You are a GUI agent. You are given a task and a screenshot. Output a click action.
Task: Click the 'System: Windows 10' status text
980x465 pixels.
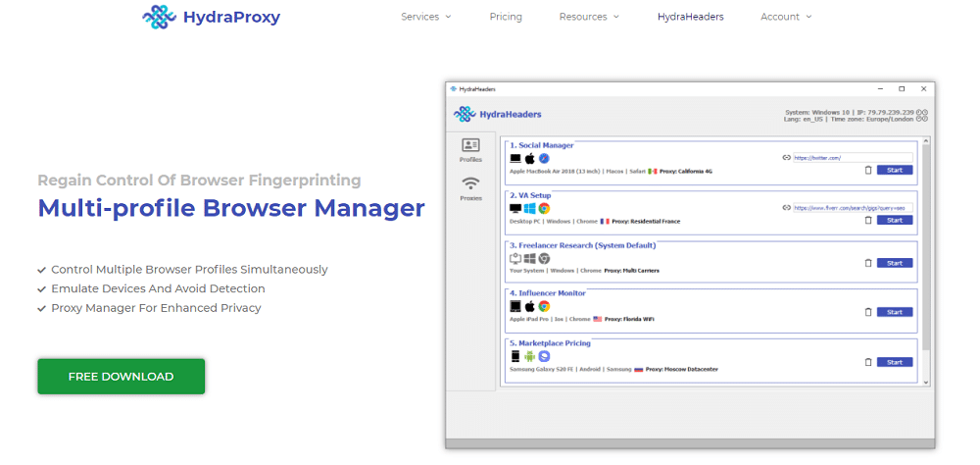click(818, 112)
